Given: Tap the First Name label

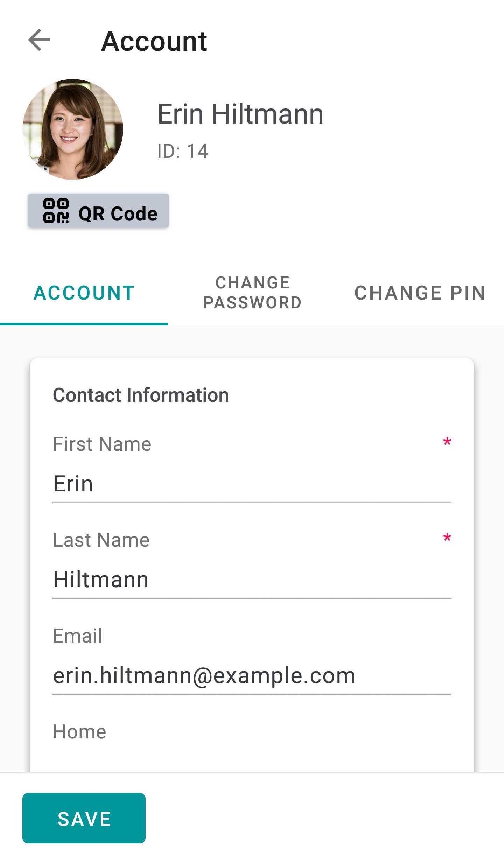Looking at the screenshot, I should click(x=102, y=444).
